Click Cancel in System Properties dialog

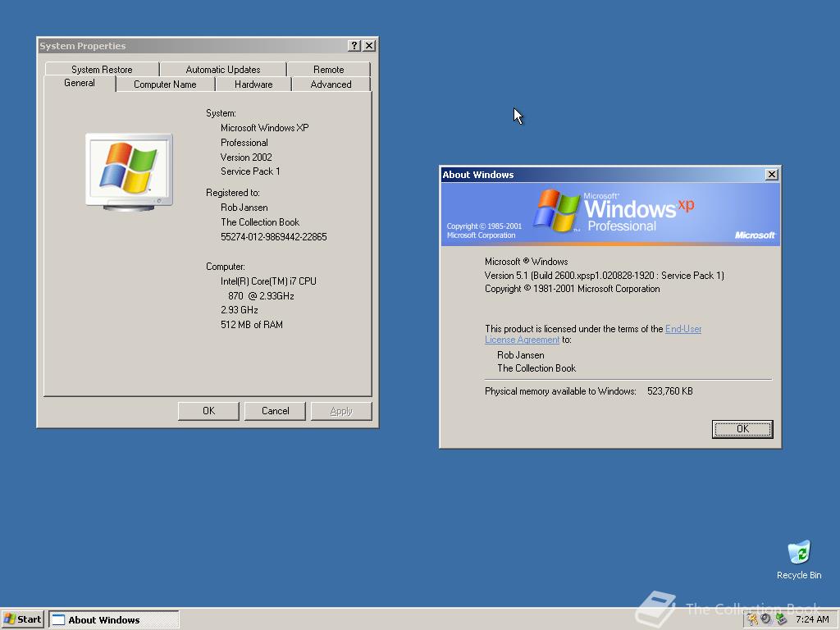pyautogui.click(x=275, y=411)
